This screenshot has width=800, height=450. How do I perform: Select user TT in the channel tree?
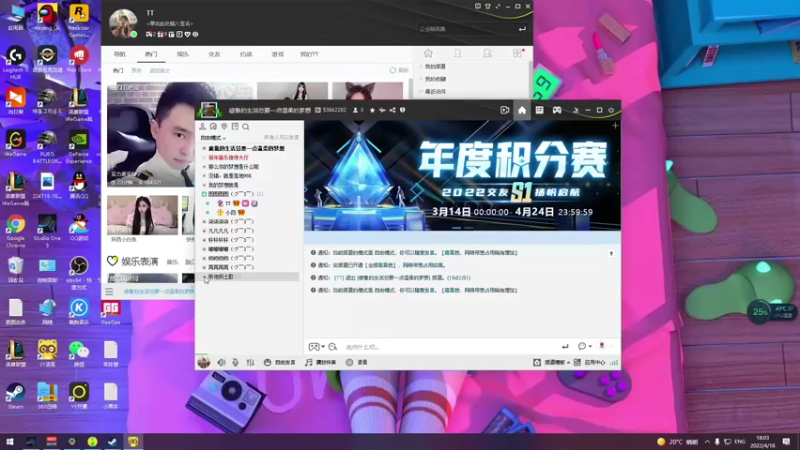point(228,203)
